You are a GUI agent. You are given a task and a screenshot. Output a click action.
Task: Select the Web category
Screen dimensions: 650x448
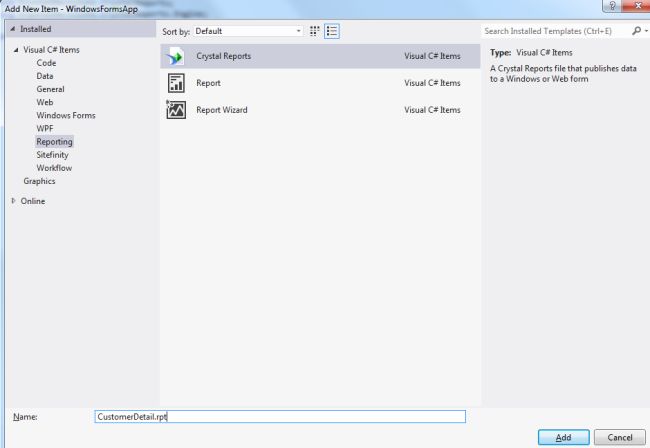45,102
